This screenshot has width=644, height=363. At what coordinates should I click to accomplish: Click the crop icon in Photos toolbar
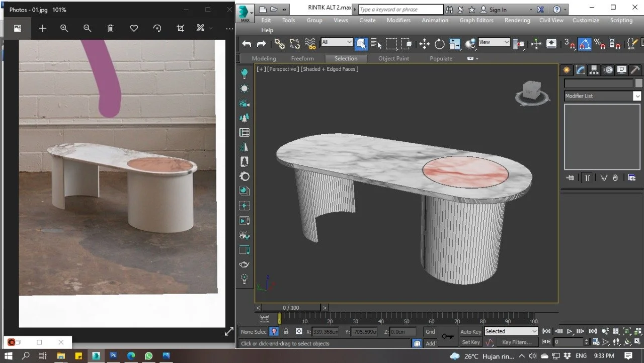coord(180,29)
